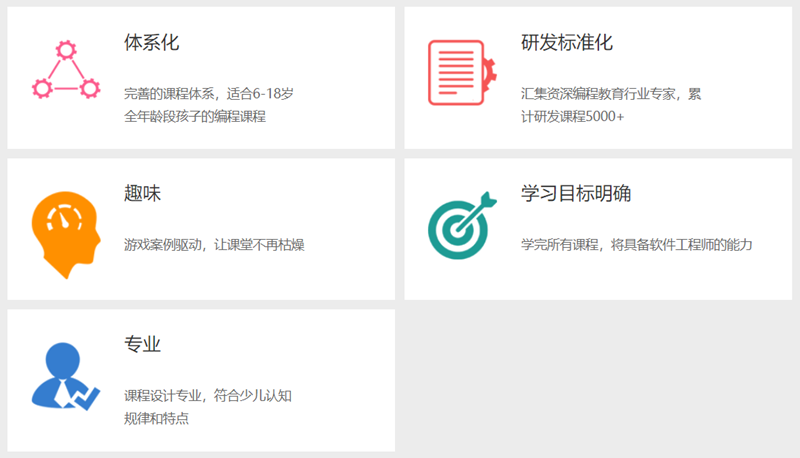Open the 体系化 heading
This screenshot has height=458, width=800.
pos(151,43)
